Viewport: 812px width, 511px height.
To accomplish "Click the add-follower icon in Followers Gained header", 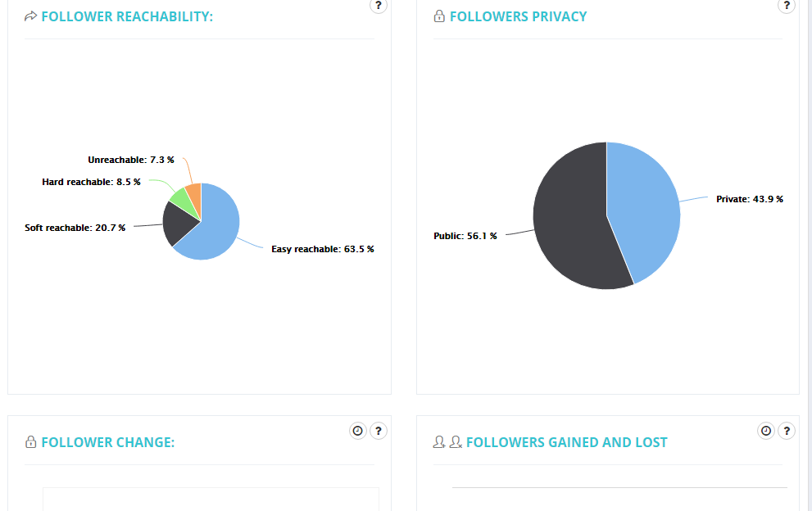I will point(440,441).
